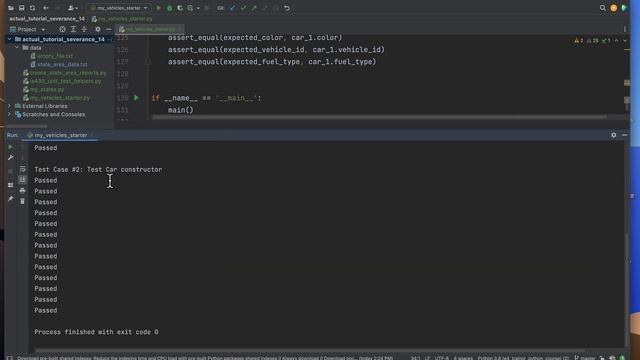Screen dimensions: 640x360
Task: Click the Profile run icon
Action: click(x=190, y=8)
